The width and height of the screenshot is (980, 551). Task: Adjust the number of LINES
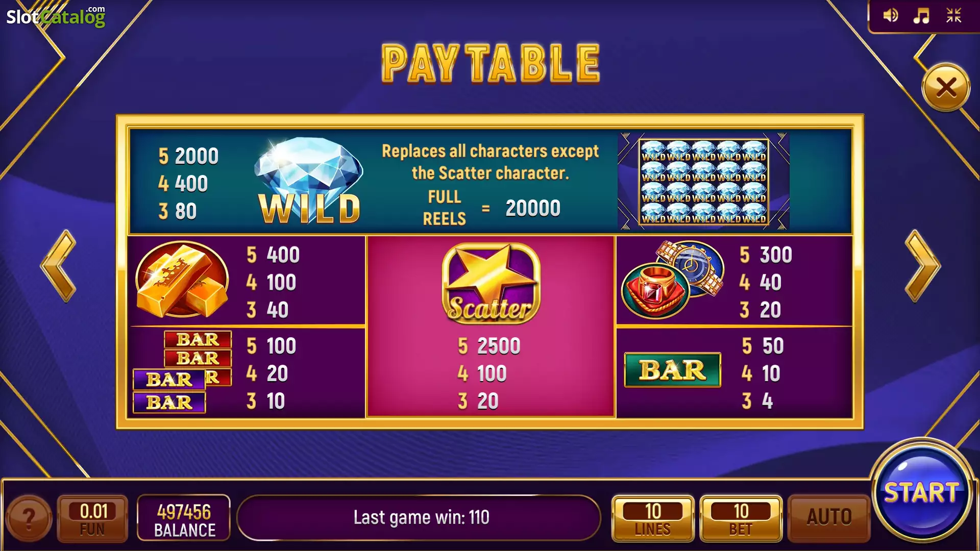[653, 518]
